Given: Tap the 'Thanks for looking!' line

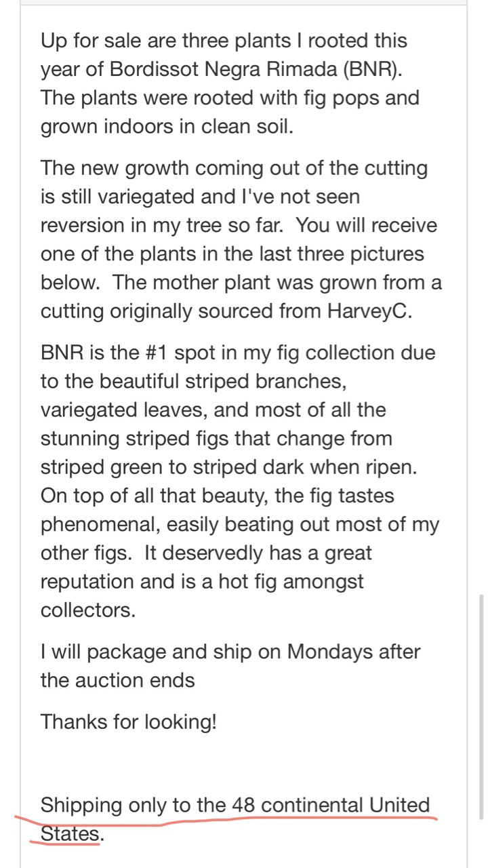Looking at the screenshot, I should (129, 721).
